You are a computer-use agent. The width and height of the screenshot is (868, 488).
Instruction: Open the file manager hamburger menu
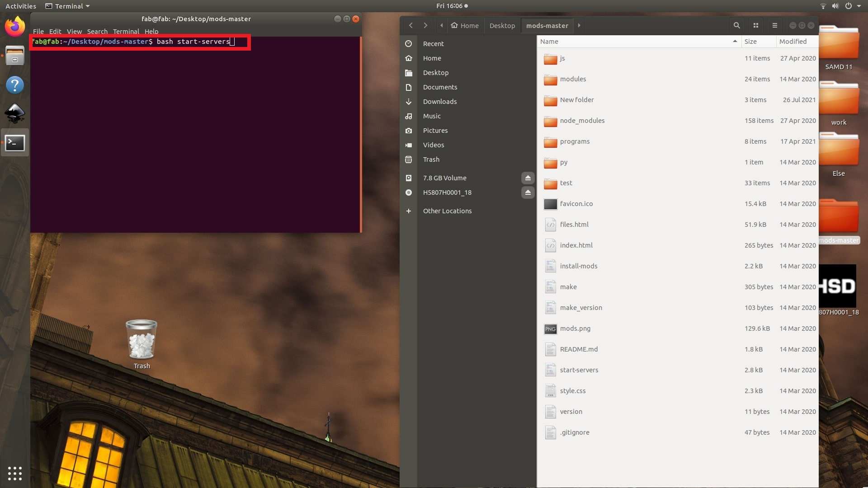pos(774,25)
